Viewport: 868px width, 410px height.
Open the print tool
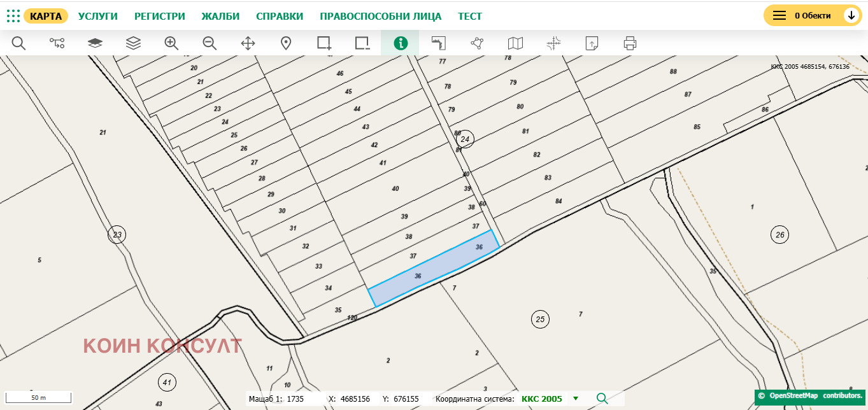click(x=629, y=43)
